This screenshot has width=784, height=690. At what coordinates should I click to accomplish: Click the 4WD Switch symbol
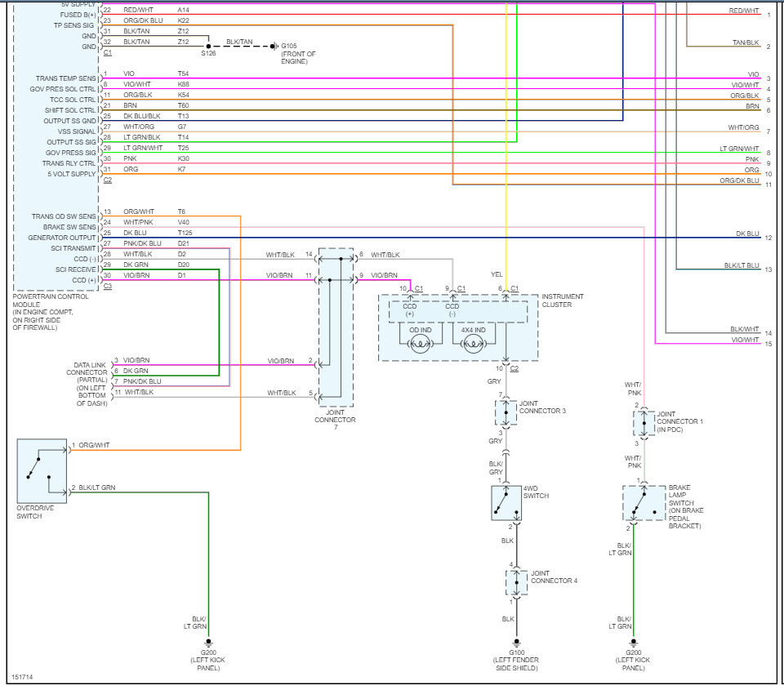tap(506, 502)
